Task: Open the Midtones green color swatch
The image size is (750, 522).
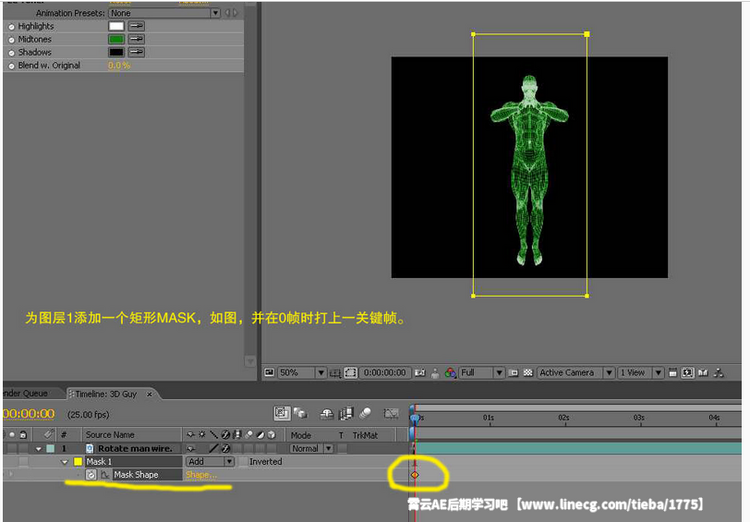Action: coord(116,39)
